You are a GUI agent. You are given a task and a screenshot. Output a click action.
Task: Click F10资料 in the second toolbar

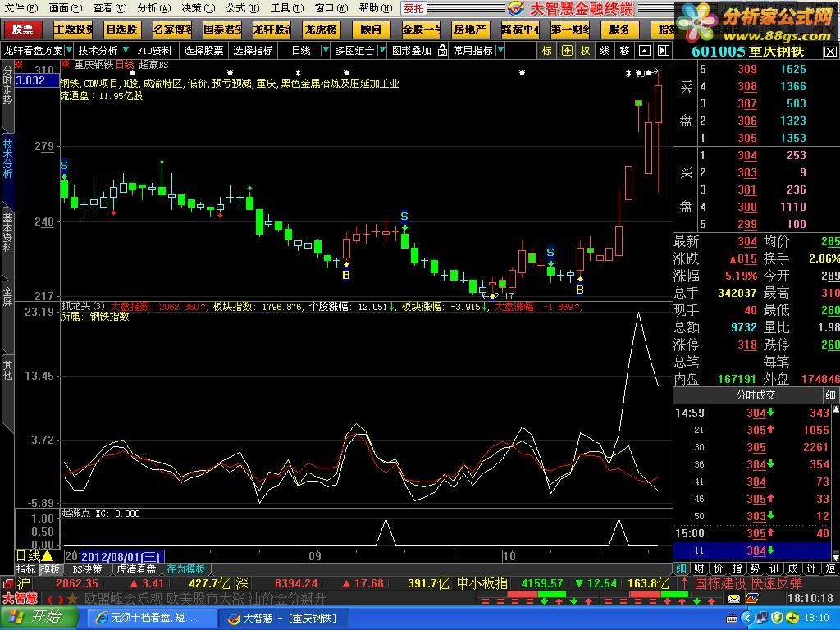coord(154,51)
